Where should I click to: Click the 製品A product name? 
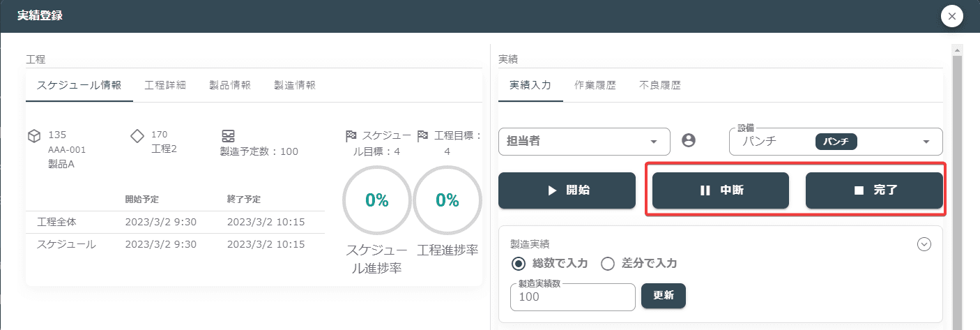61,165
